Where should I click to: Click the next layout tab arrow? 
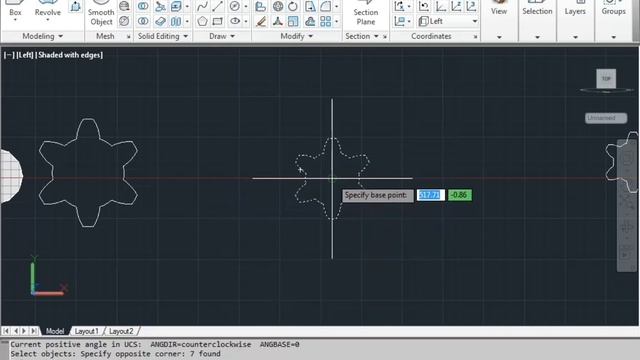click(24, 331)
